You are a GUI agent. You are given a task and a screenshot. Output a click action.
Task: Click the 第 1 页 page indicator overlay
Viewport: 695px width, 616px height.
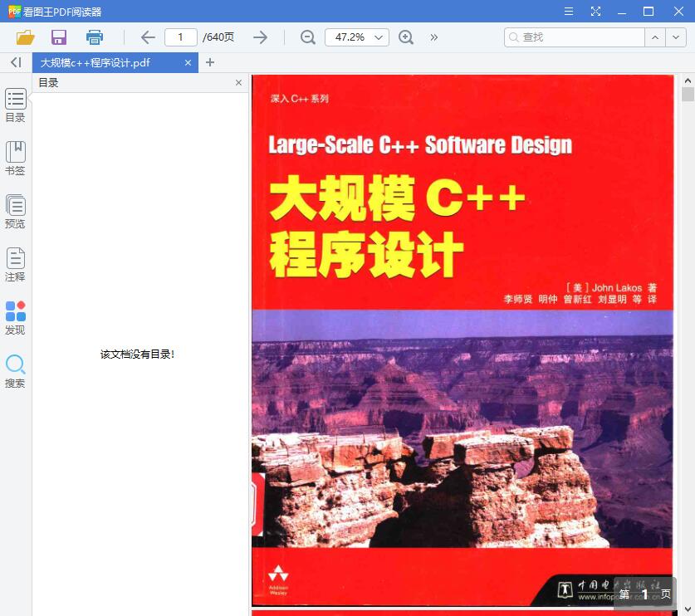645,594
